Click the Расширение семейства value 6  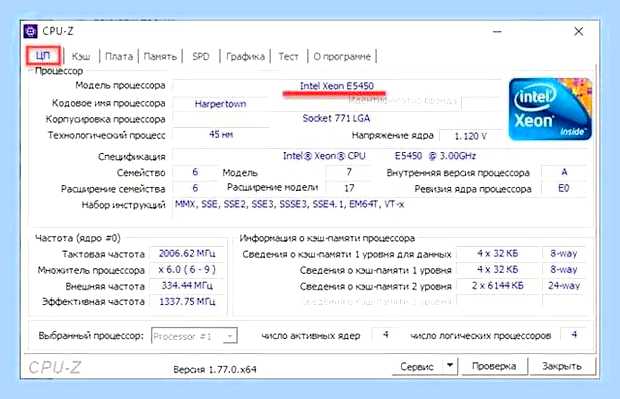[x=195, y=188]
